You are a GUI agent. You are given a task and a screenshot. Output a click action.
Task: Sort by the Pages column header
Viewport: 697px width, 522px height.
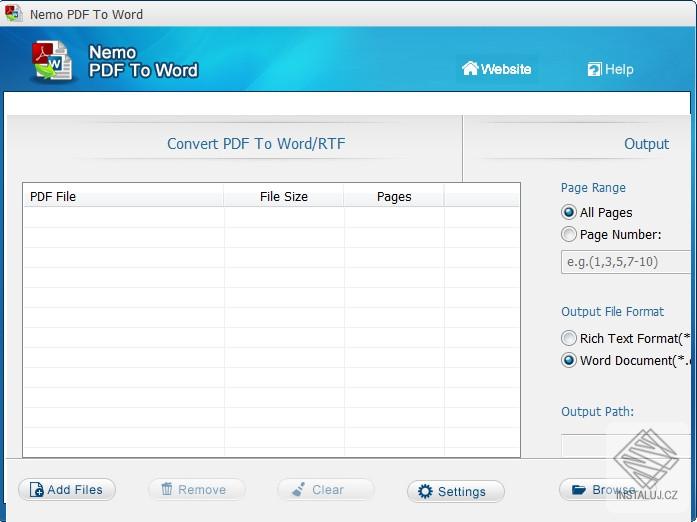point(394,196)
